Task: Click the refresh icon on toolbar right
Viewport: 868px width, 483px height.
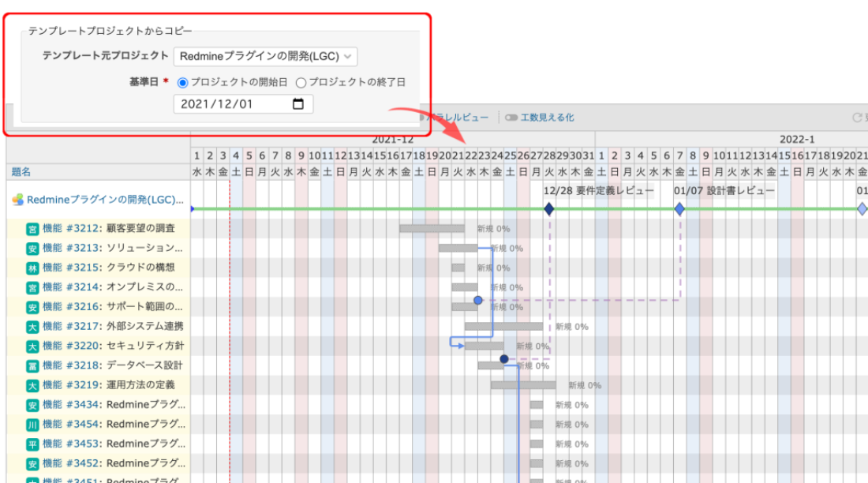Action: [x=856, y=118]
